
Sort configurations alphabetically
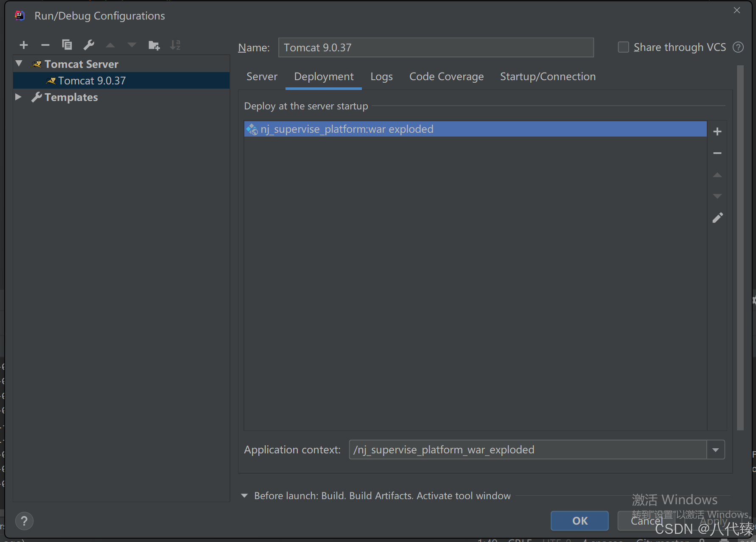[175, 45]
